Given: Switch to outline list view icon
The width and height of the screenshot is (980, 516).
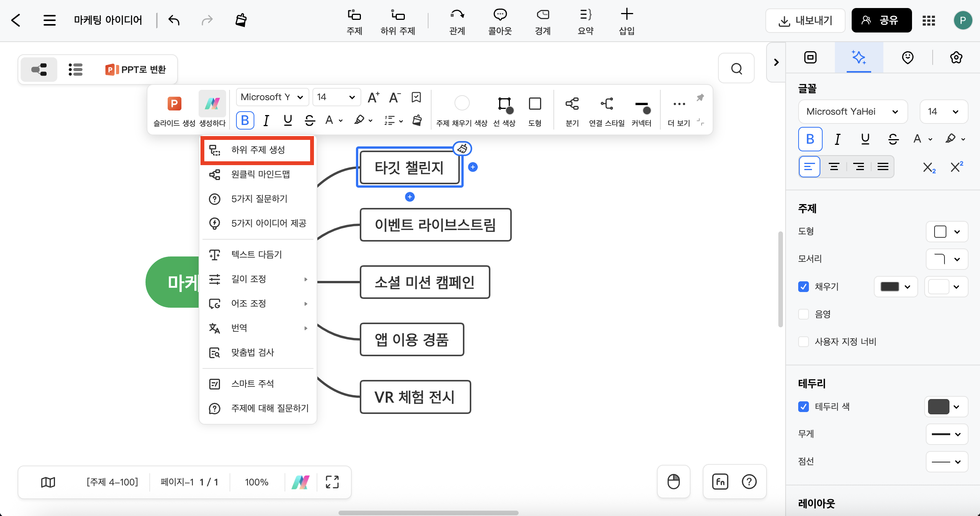Looking at the screenshot, I should click(x=75, y=70).
